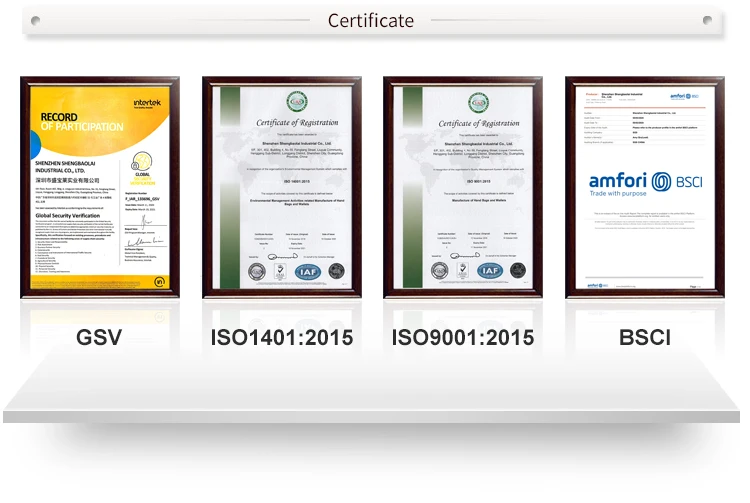Click the IAF logo on ISO1401 certificate
The width and height of the screenshot is (750, 503).
[x=308, y=272]
